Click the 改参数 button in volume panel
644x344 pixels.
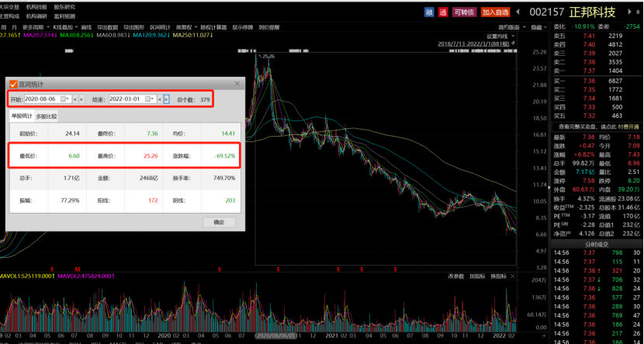click(456, 276)
